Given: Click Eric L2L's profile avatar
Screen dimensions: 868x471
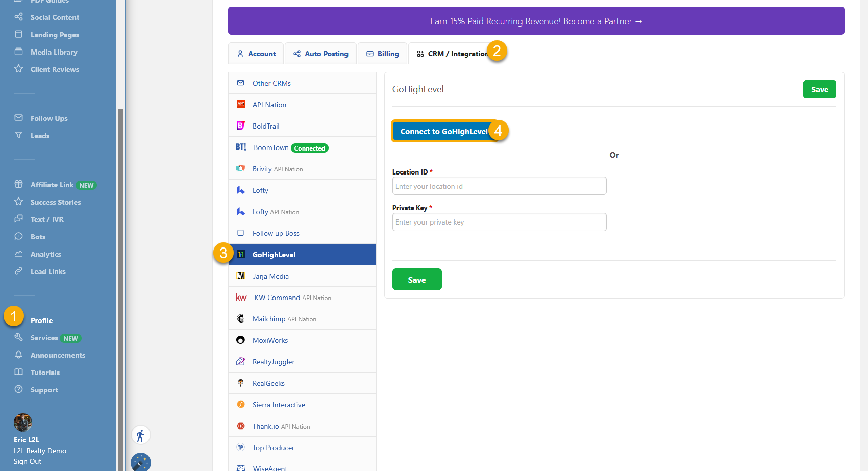Looking at the screenshot, I should tap(23, 423).
